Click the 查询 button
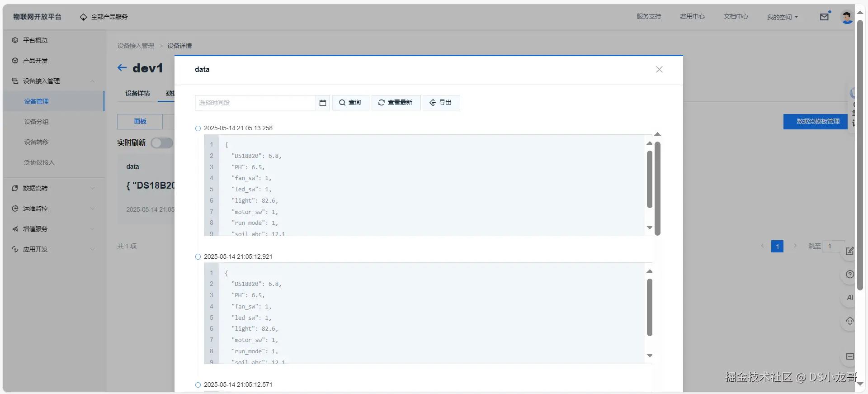Image resolution: width=868 pixels, height=394 pixels. click(350, 103)
